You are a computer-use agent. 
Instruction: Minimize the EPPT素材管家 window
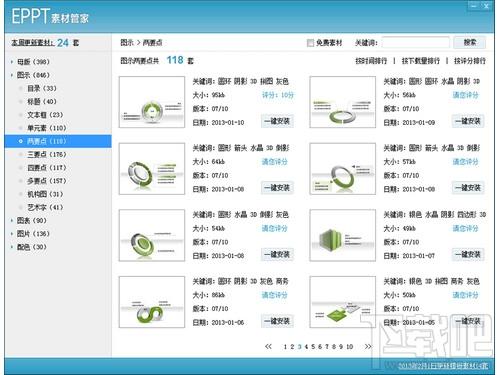pyautogui.click(x=474, y=5)
